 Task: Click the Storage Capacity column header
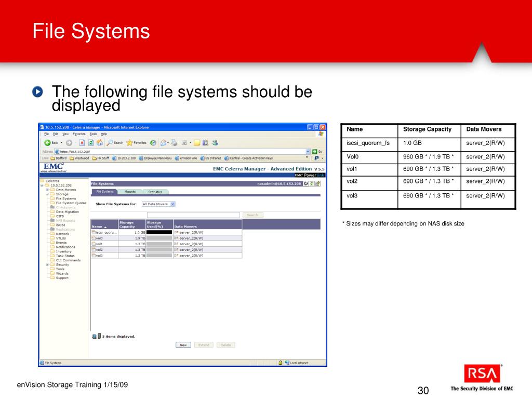point(132,224)
